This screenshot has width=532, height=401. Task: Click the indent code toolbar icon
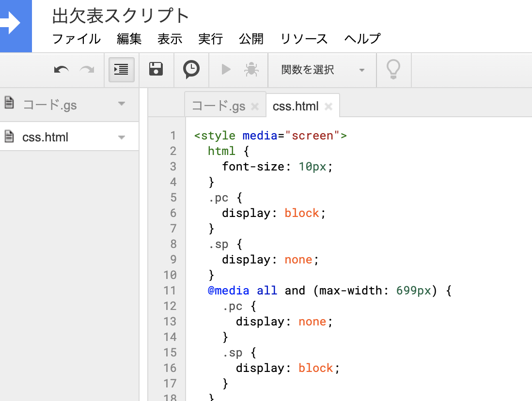(121, 69)
